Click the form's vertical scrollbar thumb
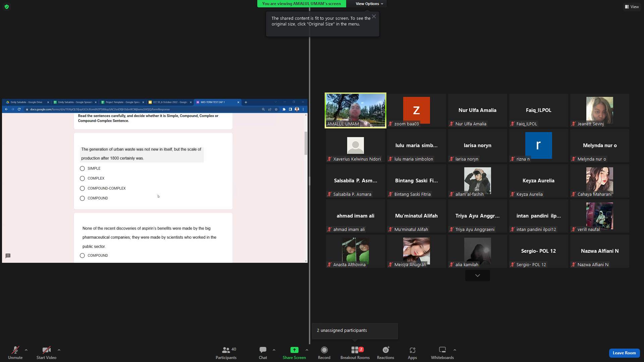Viewport: 644px width, 362px height. pyautogui.click(x=306, y=143)
